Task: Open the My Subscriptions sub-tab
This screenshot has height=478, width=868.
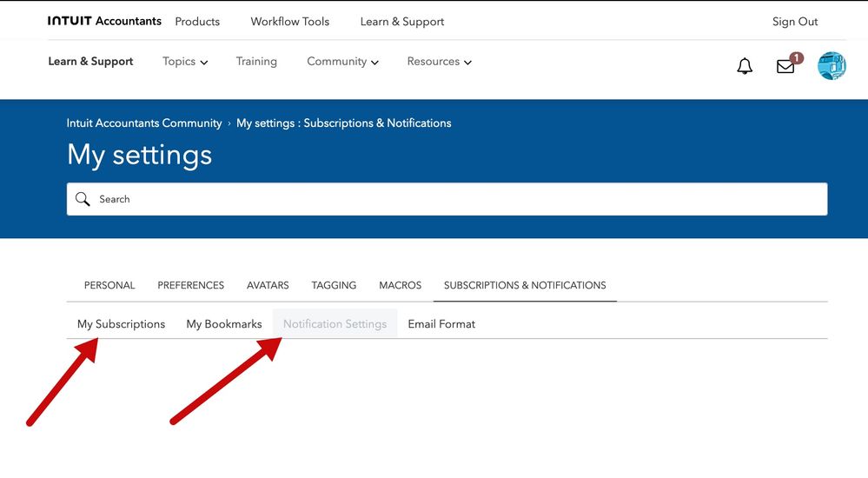Action: [x=122, y=324]
